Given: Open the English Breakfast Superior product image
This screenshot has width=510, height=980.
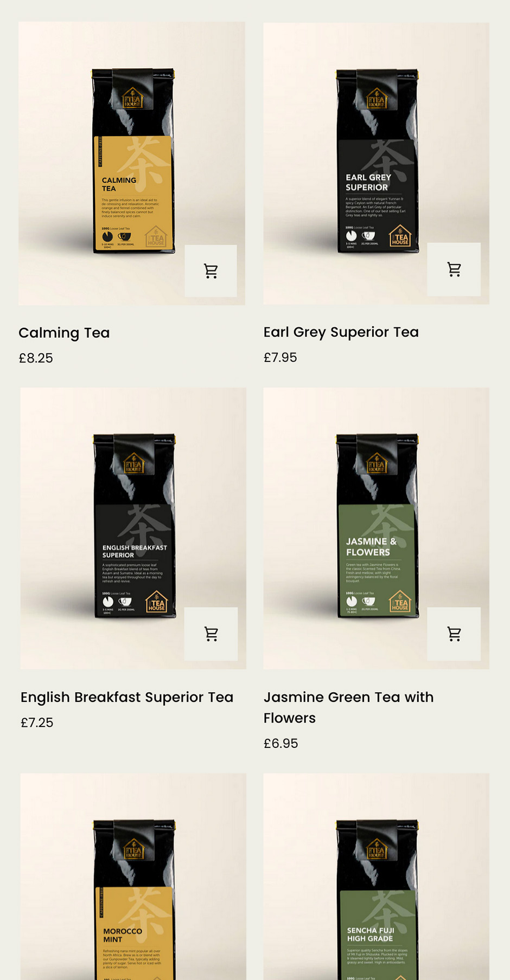Looking at the screenshot, I should tap(133, 528).
